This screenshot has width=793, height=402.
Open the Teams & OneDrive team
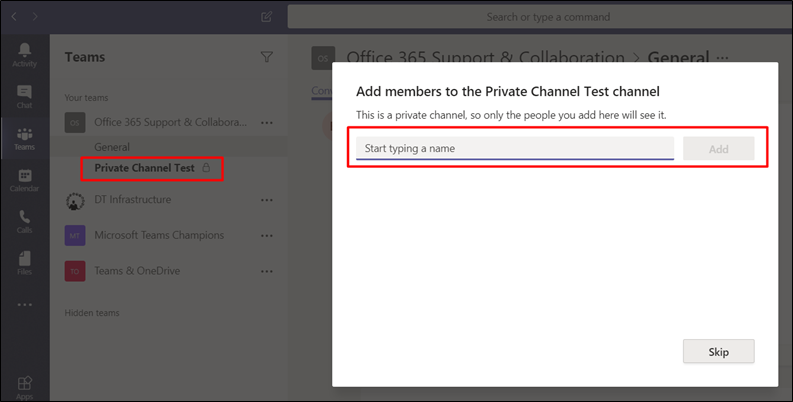[x=137, y=271]
